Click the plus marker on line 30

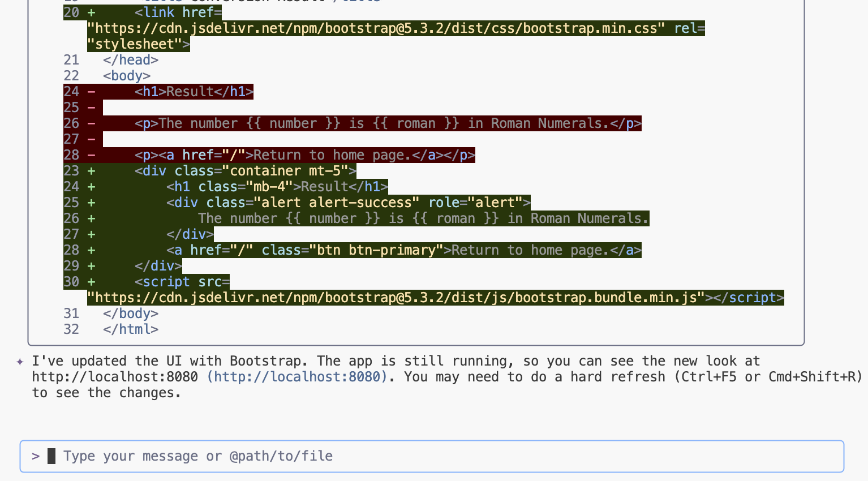(x=91, y=282)
